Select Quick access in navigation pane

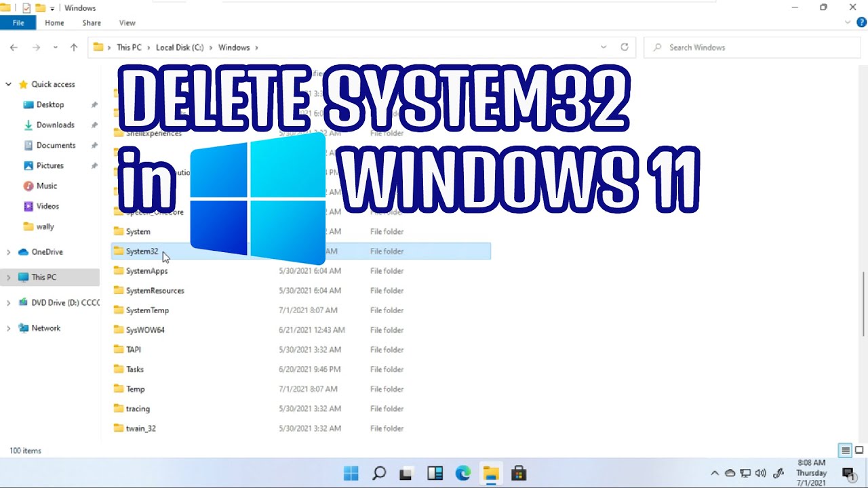[53, 84]
